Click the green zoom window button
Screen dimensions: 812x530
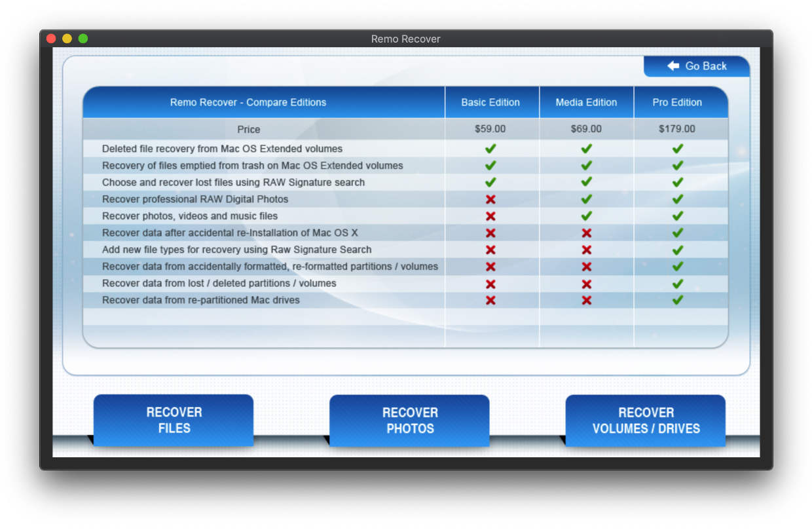83,39
